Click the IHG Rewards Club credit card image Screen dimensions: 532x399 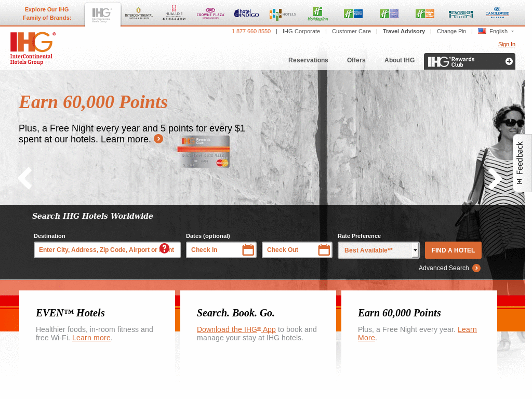[x=204, y=151]
